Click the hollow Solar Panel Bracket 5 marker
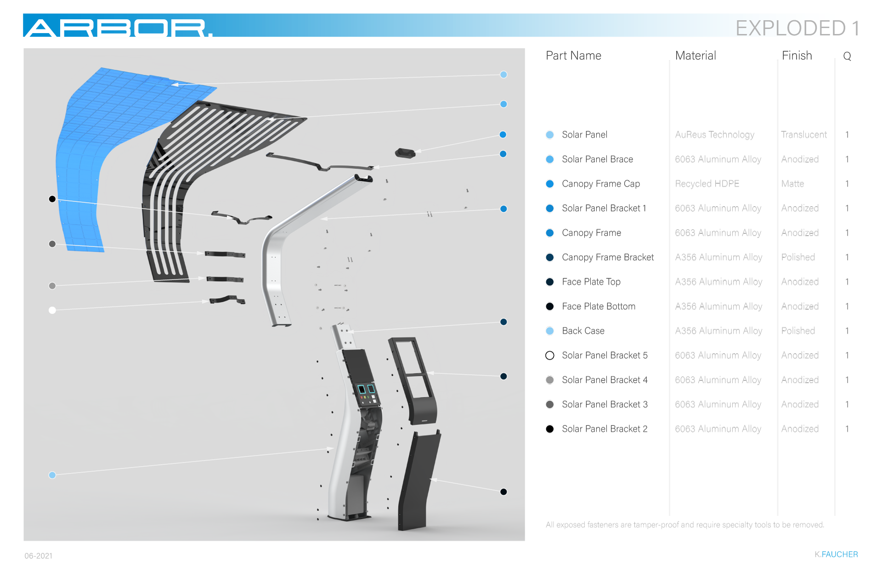The width and height of the screenshot is (882, 588). (x=549, y=355)
